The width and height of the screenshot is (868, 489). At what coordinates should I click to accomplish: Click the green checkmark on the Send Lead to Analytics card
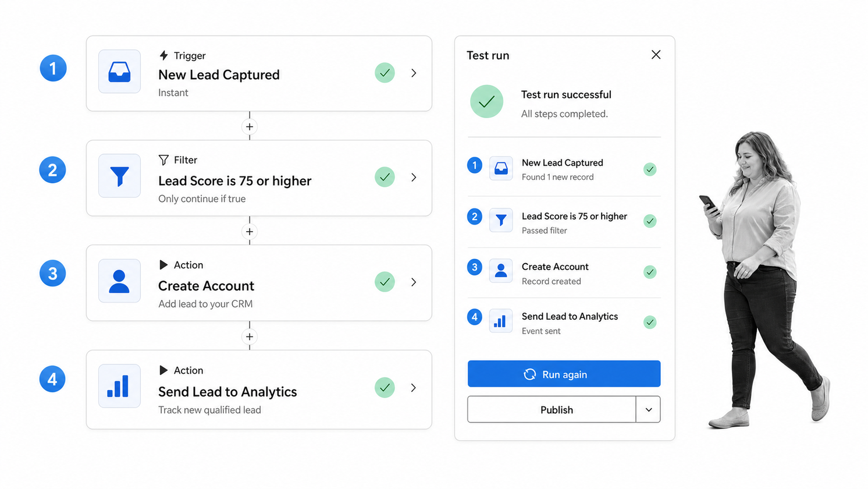[x=385, y=388]
